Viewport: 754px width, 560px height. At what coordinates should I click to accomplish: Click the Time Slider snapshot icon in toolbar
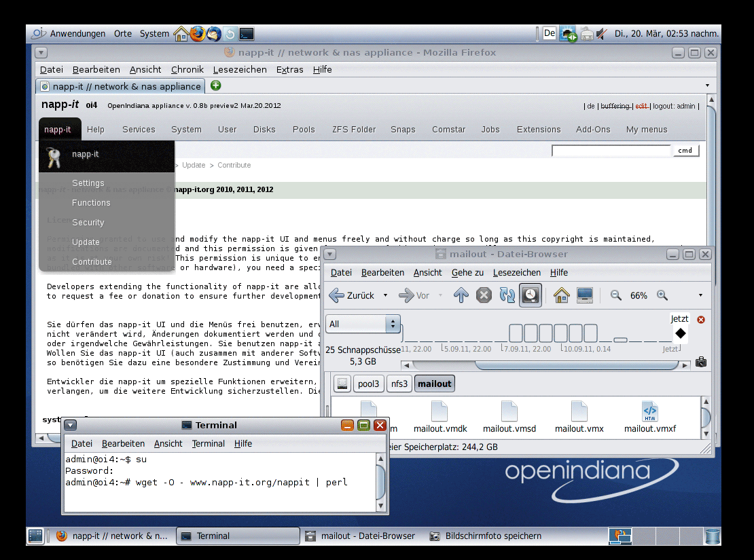[530, 295]
